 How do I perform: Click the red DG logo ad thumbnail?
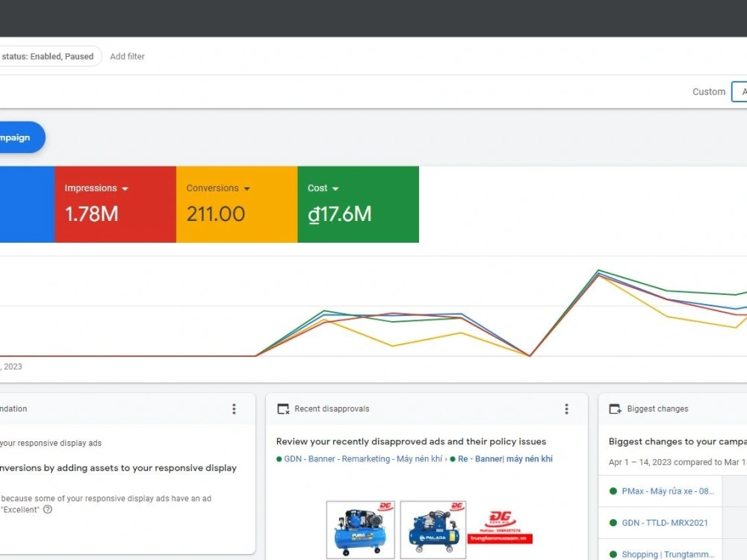pyautogui.click(x=500, y=526)
